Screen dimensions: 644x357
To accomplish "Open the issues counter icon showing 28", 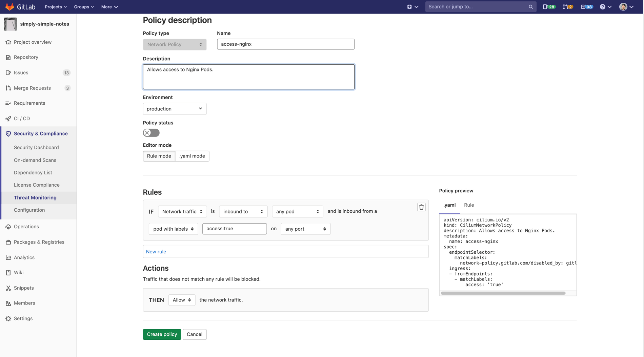I will point(549,6).
